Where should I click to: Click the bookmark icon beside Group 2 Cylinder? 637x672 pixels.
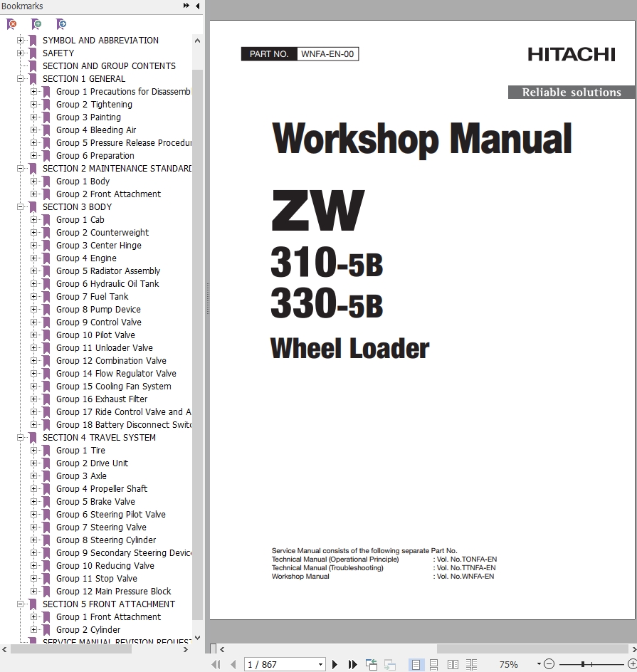click(x=47, y=630)
